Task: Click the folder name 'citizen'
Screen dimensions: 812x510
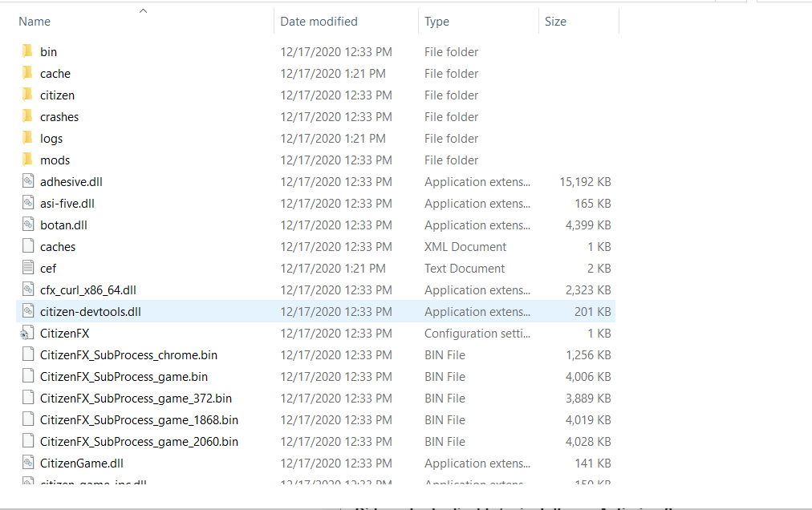Action: coord(58,95)
